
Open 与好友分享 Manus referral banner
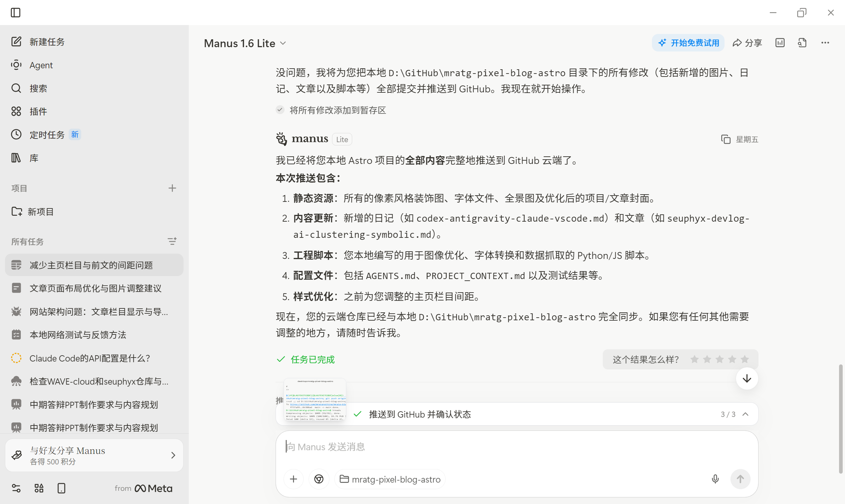coord(94,455)
